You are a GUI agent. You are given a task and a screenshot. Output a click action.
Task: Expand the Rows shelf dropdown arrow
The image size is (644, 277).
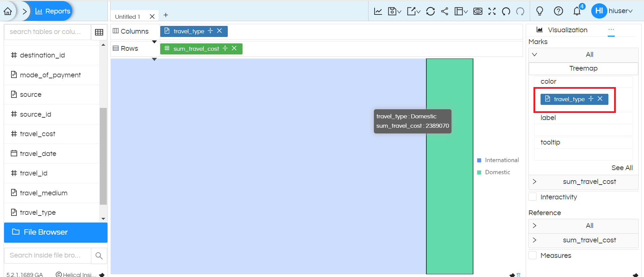(x=154, y=60)
